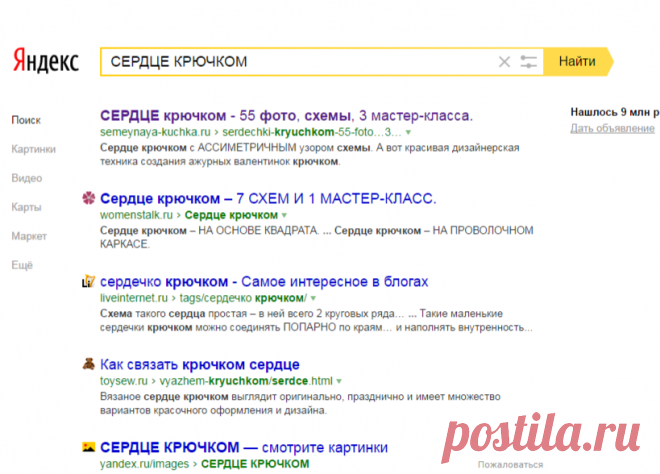The height and width of the screenshot is (474, 660).
Task: Open 'СЕРДЦЕ КРЮЧКОМ — смотрите картинки' result
Action: coord(244,447)
